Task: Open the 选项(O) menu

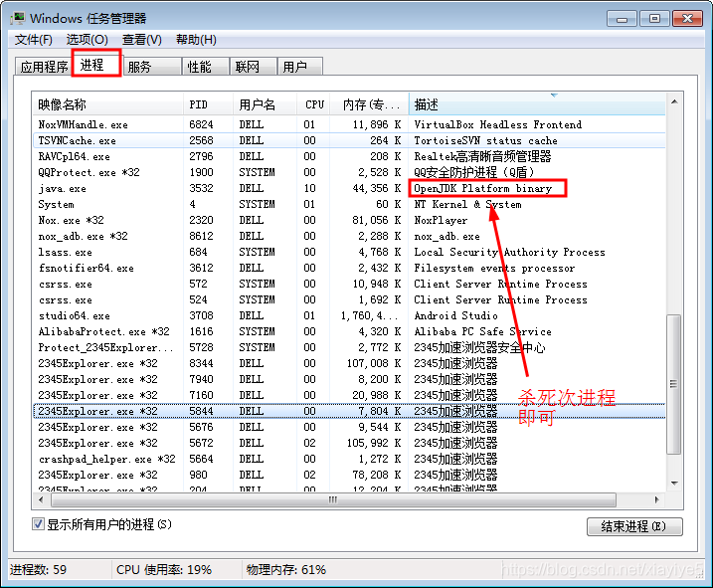Action: coord(87,40)
